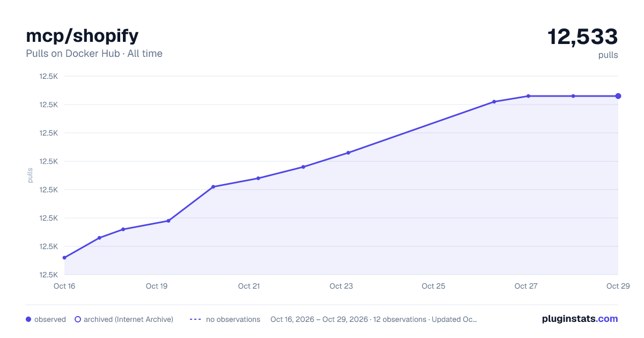Click the data point above Oct 21
The image size is (644, 338).
[258, 178]
